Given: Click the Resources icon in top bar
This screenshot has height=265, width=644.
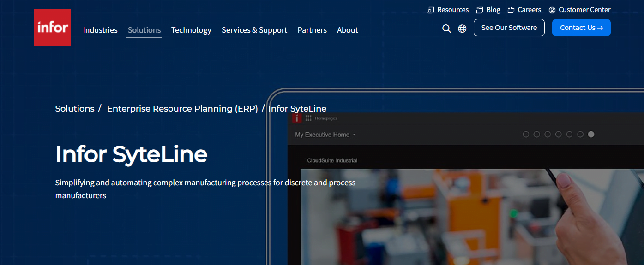Looking at the screenshot, I should 431,10.
